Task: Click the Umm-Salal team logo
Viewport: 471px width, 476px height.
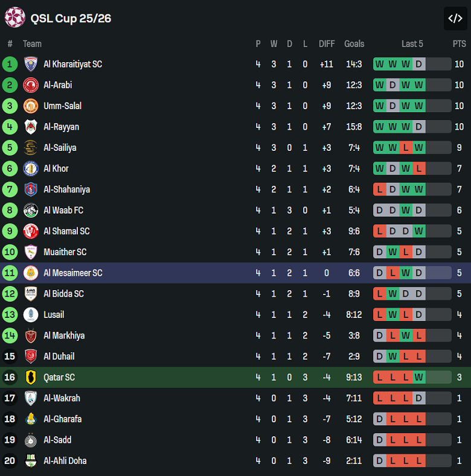Action: pyautogui.click(x=31, y=106)
